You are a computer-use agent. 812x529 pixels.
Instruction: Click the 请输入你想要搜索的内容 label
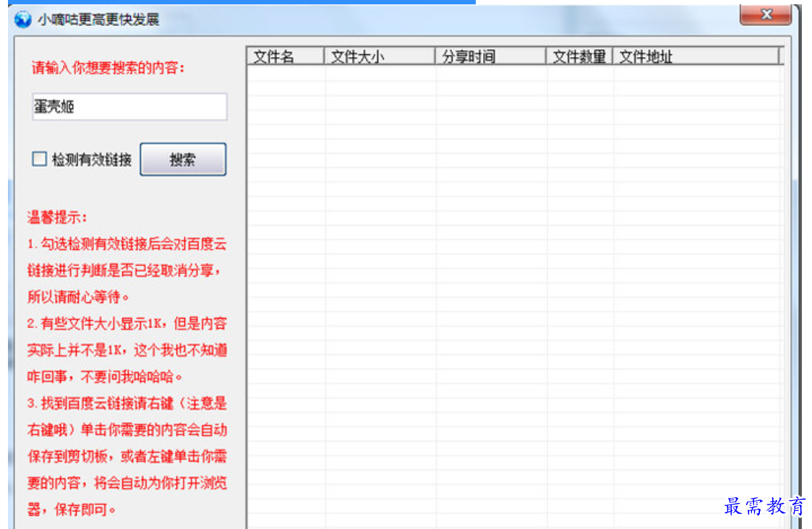click(x=108, y=68)
